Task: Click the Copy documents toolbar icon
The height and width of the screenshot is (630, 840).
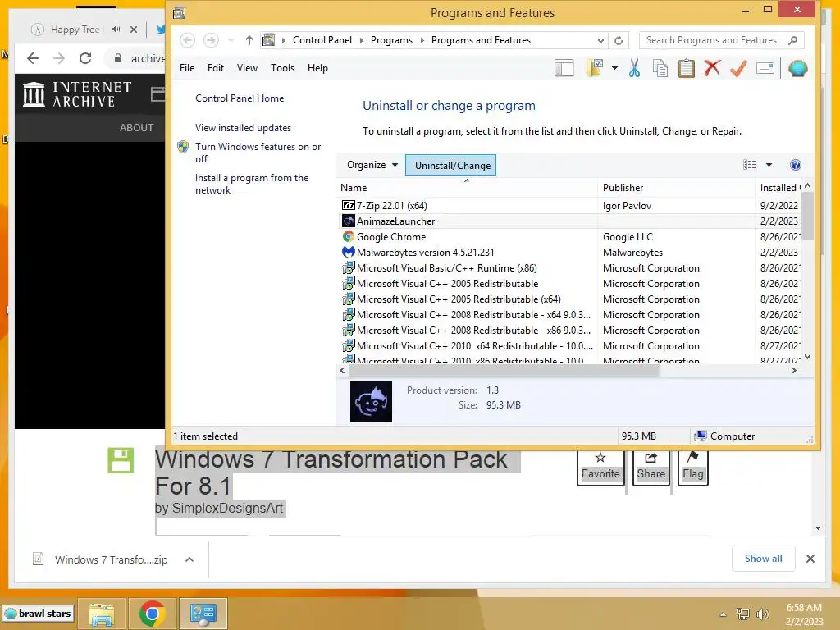Action: pos(660,68)
